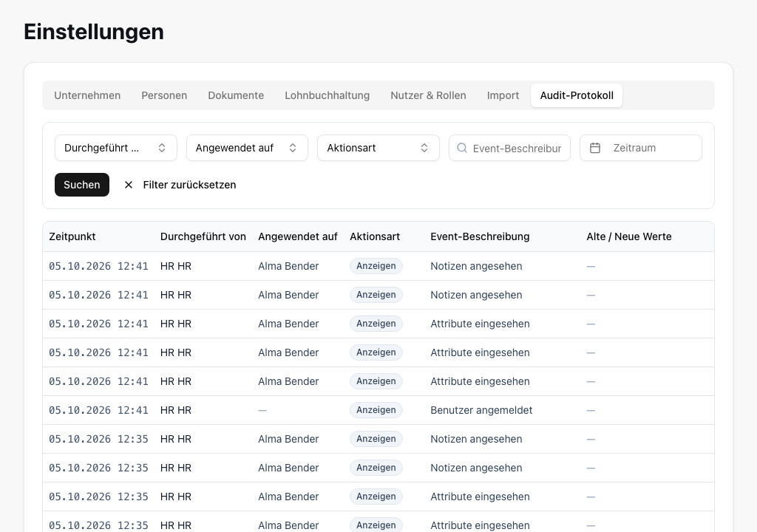This screenshot has width=757, height=532.
Task: Click the Angewendet auf column header
Action: click(298, 236)
